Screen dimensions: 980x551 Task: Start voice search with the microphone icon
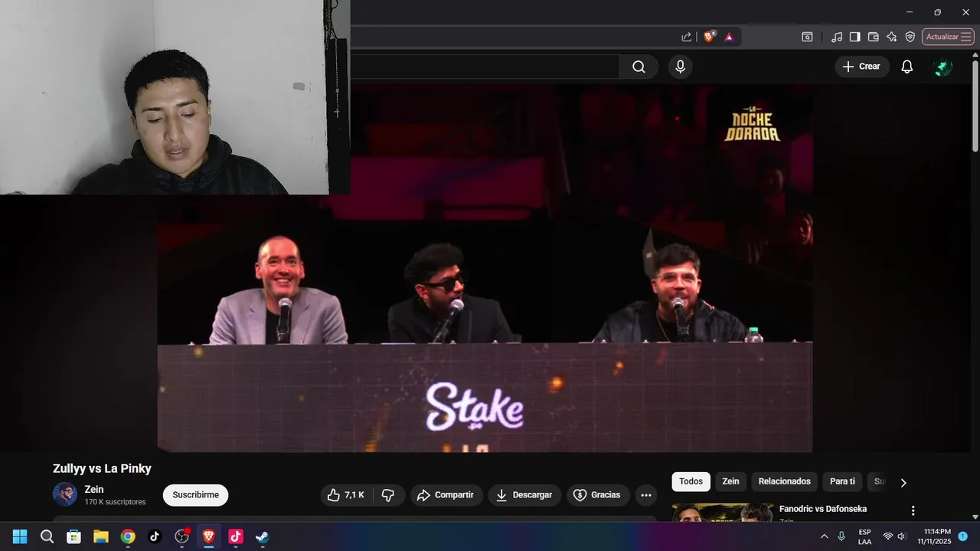(680, 67)
